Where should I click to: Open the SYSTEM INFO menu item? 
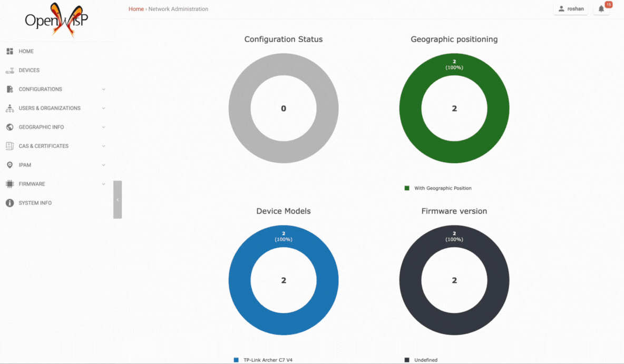tap(35, 203)
